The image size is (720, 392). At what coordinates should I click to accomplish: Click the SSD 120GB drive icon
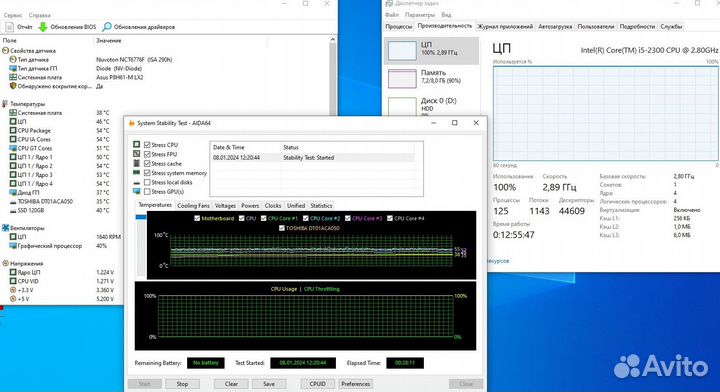(13, 210)
